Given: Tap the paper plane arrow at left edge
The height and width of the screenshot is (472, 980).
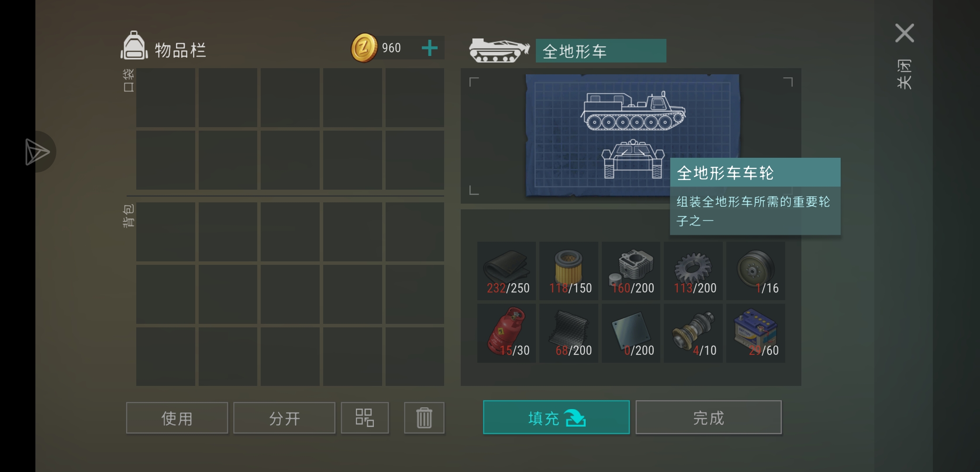Looking at the screenshot, I should (x=38, y=152).
